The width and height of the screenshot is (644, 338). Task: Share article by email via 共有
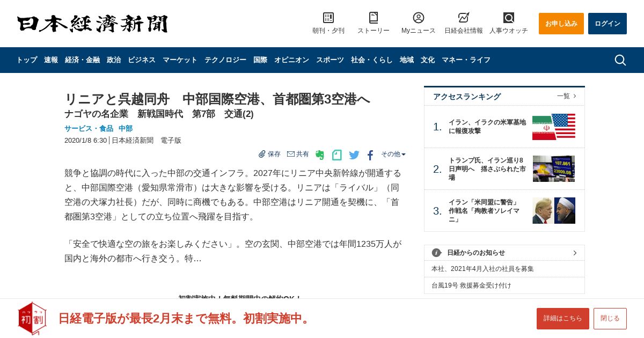click(x=298, y=154)
